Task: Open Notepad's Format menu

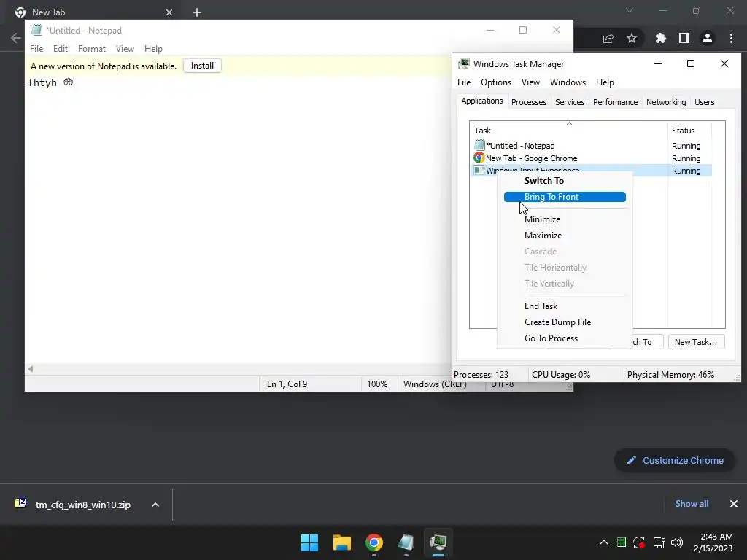Action: click(x=92, y=49)
